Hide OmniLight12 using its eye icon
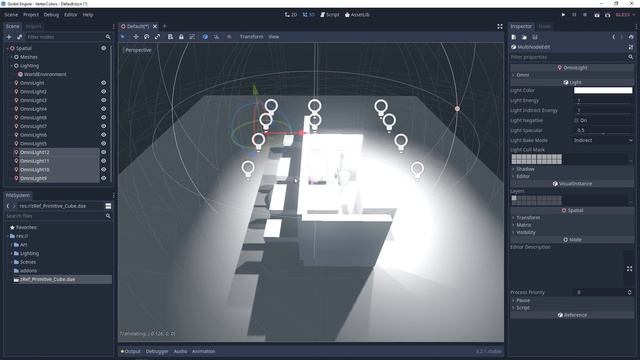This screenshot has height=360, width=640. (104, 152)
